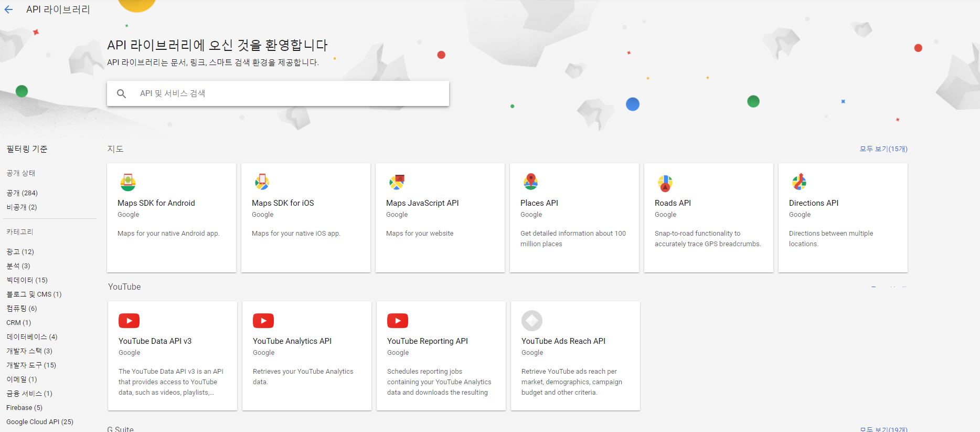Click the Maps SDK for iOS icon
This screenshot has width=980, height=432.
click(262, 182)
